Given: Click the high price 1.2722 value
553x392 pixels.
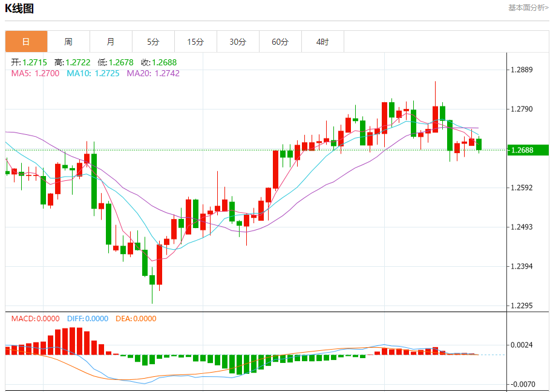Looking at the screenshot, I should pyautogui.click(x=78, y=62).
